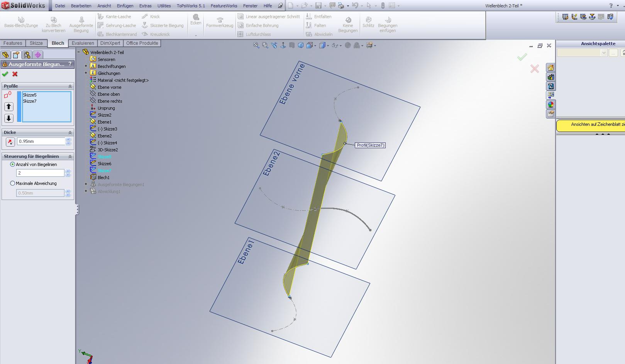
Task: Confirm the Ausgeformte Biegung feature with green checkmark
Action: [5, 74]
